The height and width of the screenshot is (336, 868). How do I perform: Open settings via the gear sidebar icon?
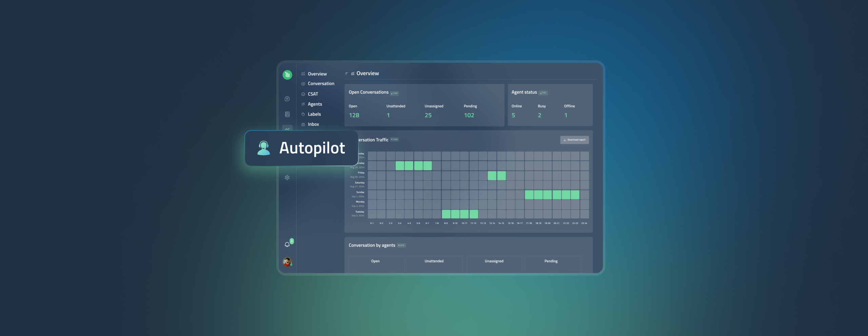pos(287,177)
